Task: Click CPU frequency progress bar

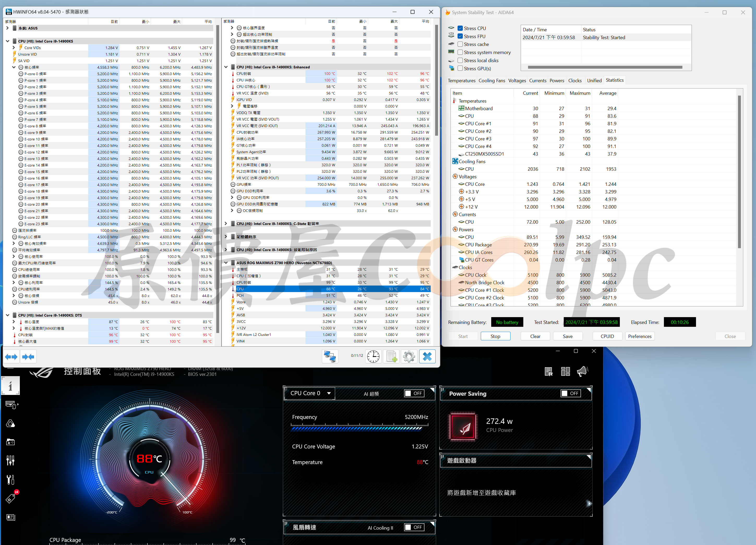Action: [359, 428]
